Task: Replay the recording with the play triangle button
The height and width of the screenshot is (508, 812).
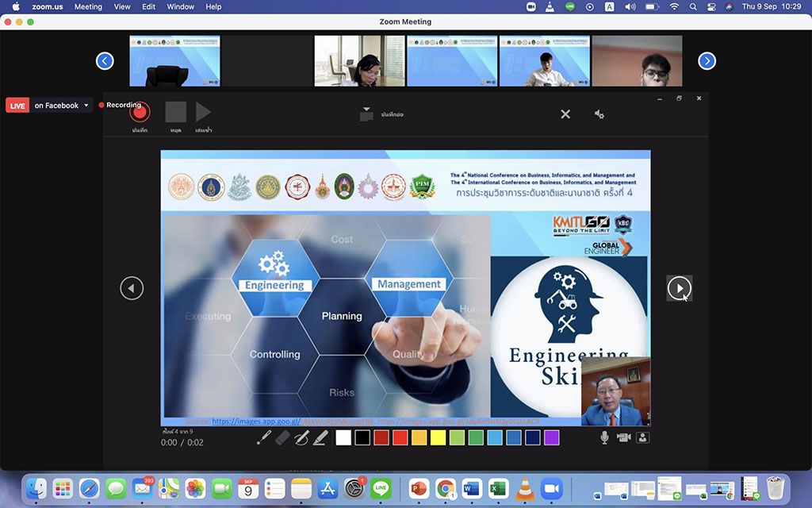Action: pyautogui.click(x=203, y=112)
